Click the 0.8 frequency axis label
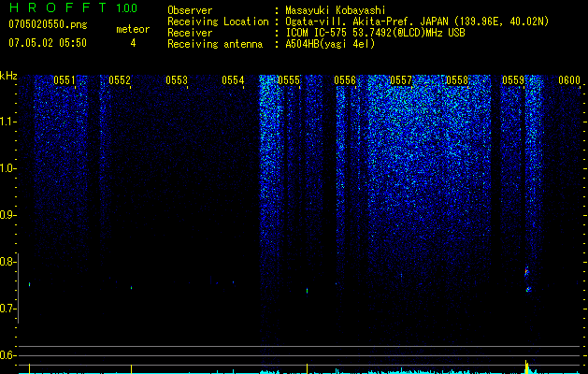The width and height of the screenshot is (588, 374). (x=7, y=262)
